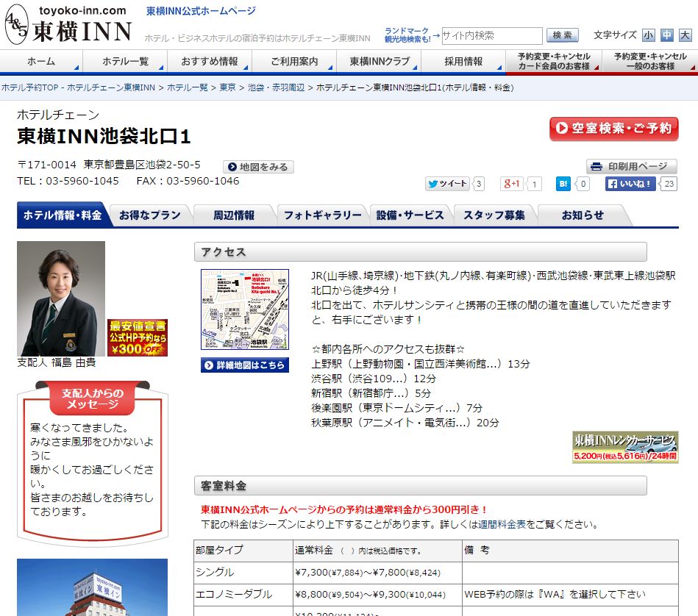698x616 pixels.
Task: Click the manager portrait photo
Action: point(61,298)
